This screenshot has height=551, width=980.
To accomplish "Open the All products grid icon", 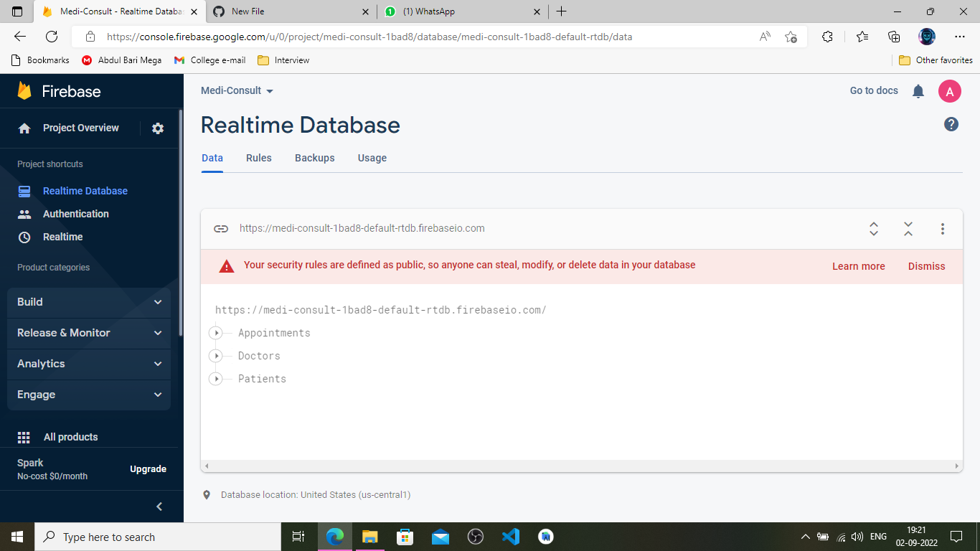I will click(x=24, y=437).
